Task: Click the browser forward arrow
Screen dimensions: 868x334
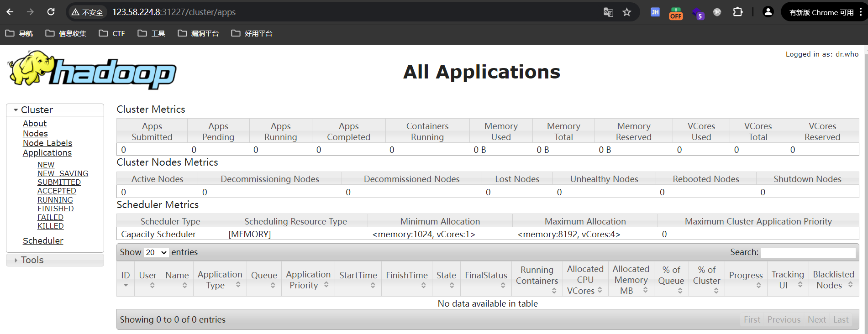Action: [30, 12]
